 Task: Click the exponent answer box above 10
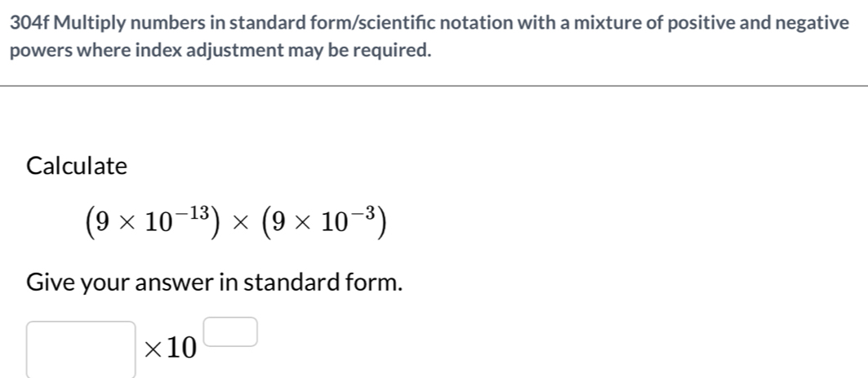[x=238, y=332]
